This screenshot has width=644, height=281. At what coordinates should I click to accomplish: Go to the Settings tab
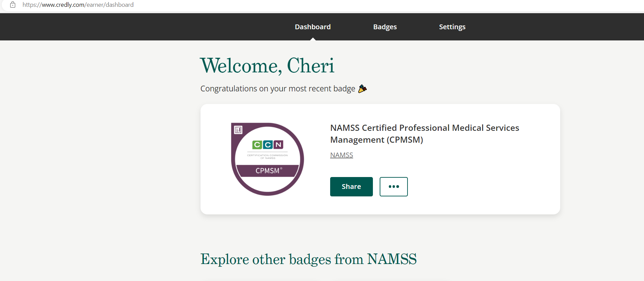pos(452,27)
